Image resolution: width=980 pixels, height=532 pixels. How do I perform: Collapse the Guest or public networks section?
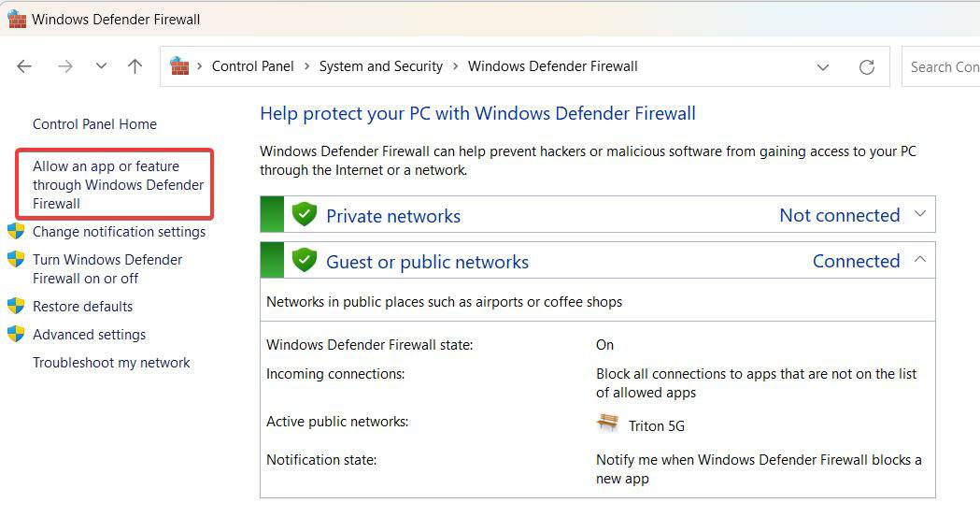[920, 261]
